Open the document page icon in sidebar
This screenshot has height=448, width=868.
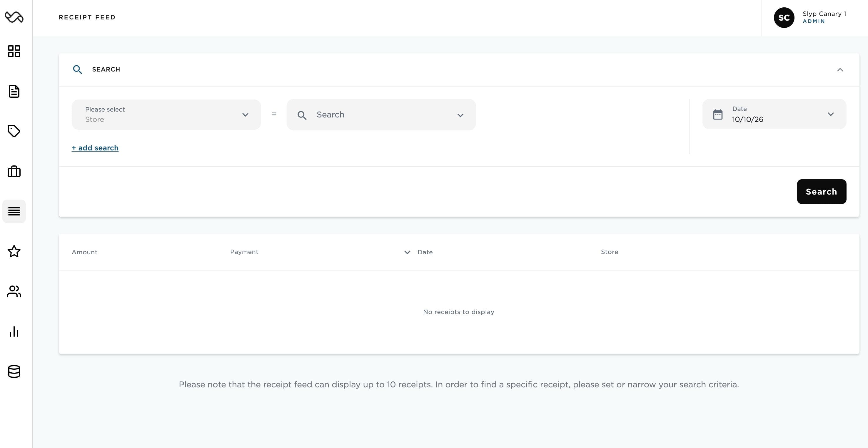pos(14,92)
